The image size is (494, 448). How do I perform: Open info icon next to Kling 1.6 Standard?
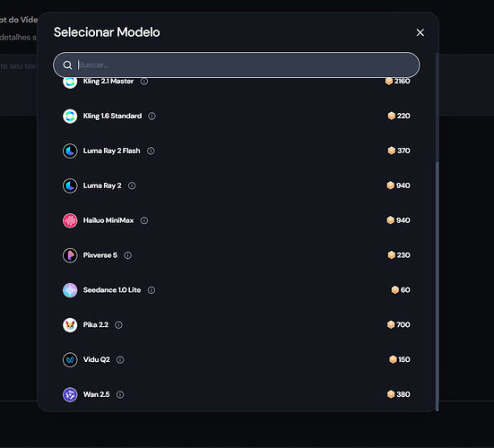[152, 116]
